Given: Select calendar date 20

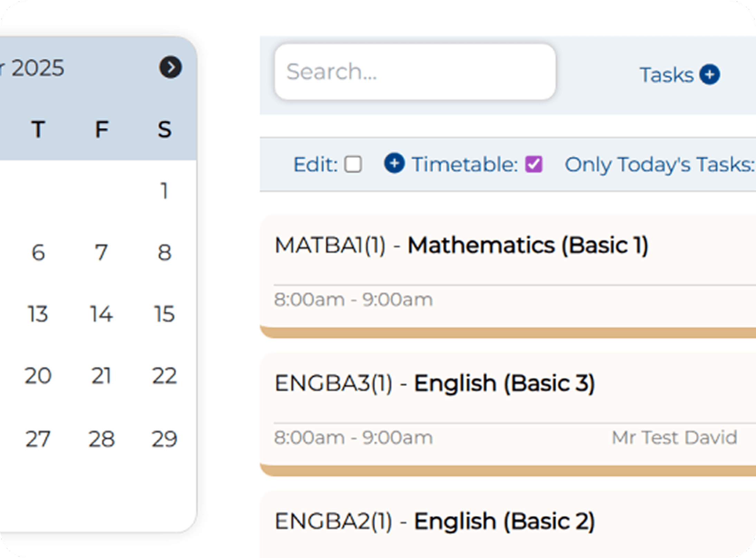Looking at the screenshot, I should coord(38,376).
